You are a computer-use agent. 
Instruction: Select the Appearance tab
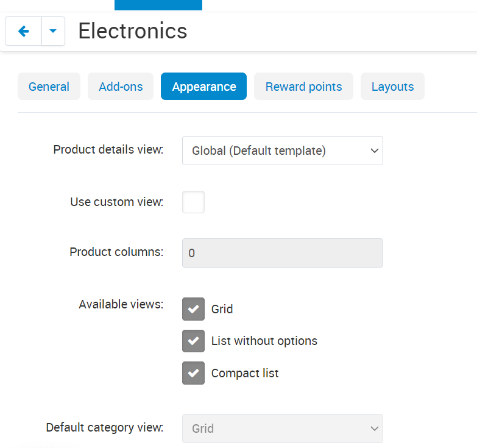pyautogui.click(x=203, y=87)
